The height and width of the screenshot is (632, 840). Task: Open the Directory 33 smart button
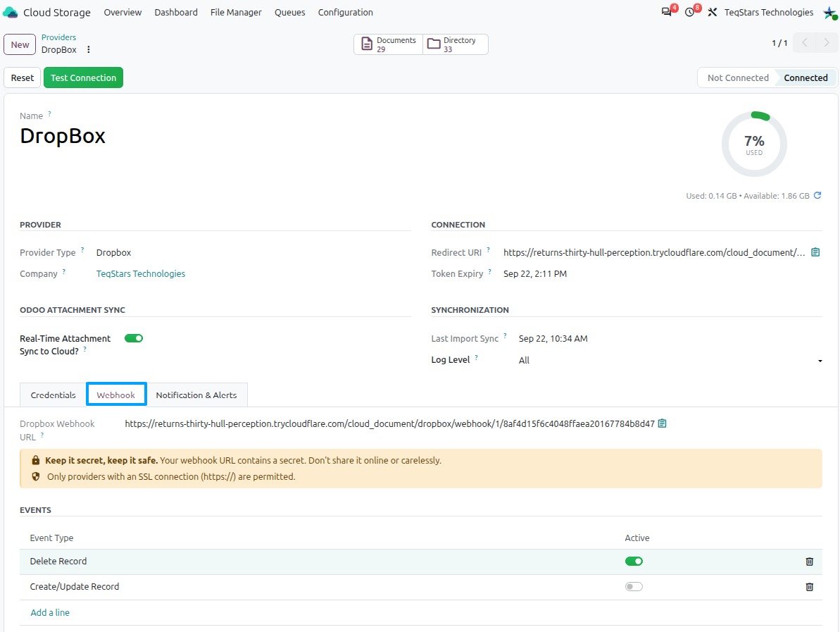pyautogui.click(x=456, y=44)
